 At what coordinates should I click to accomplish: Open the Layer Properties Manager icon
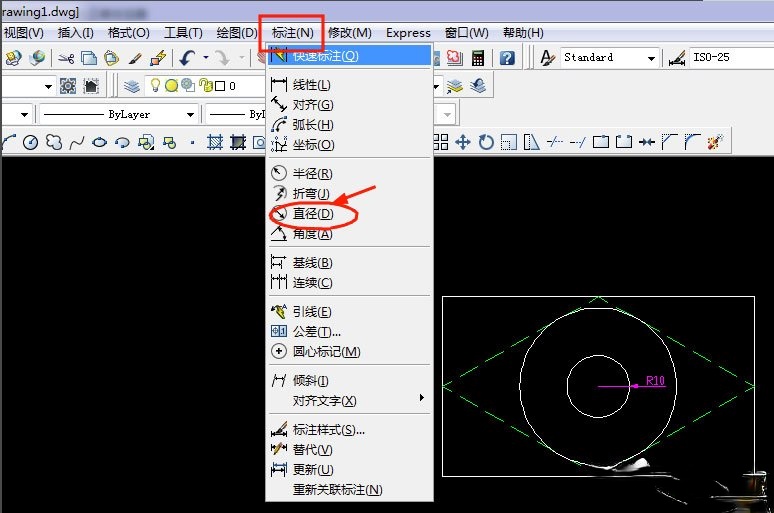(x=132, y=86)
